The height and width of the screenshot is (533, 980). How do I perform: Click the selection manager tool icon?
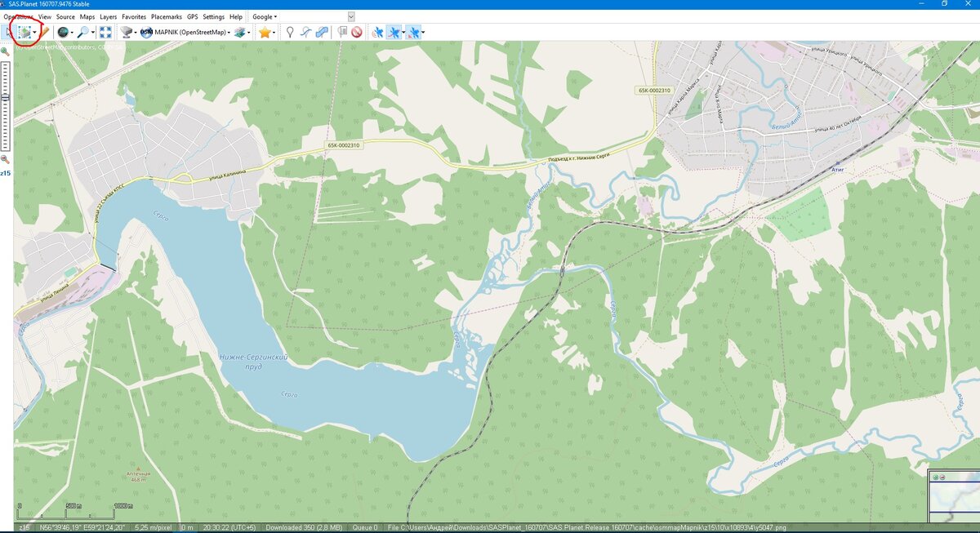(x=26, y=33)
